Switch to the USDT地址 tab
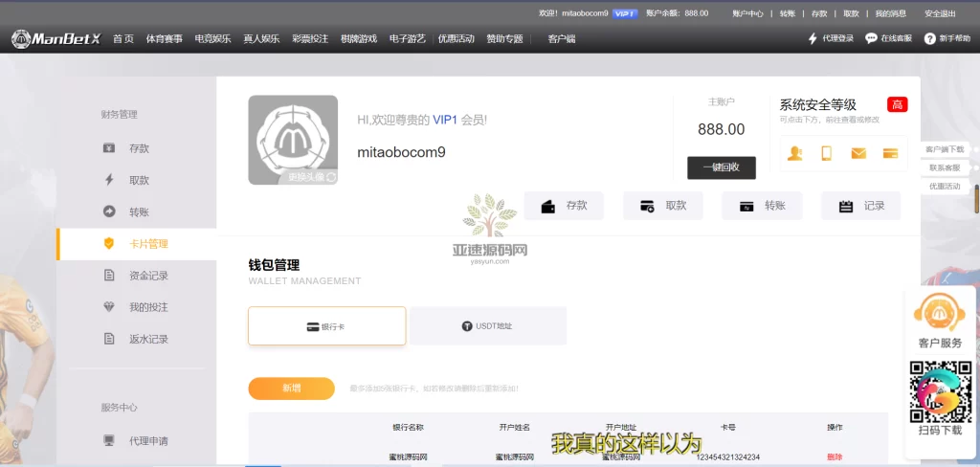980x467 pixels. [488, 325]
